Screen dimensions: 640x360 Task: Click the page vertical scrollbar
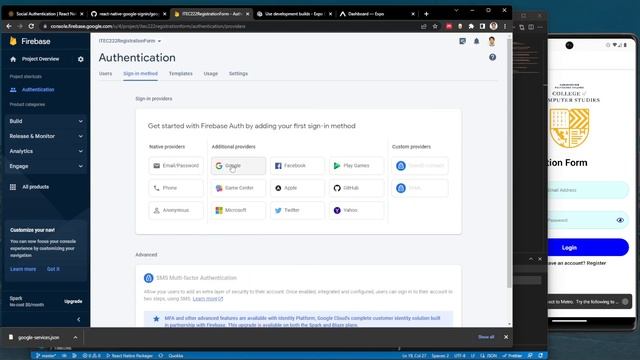click(509, 163)
